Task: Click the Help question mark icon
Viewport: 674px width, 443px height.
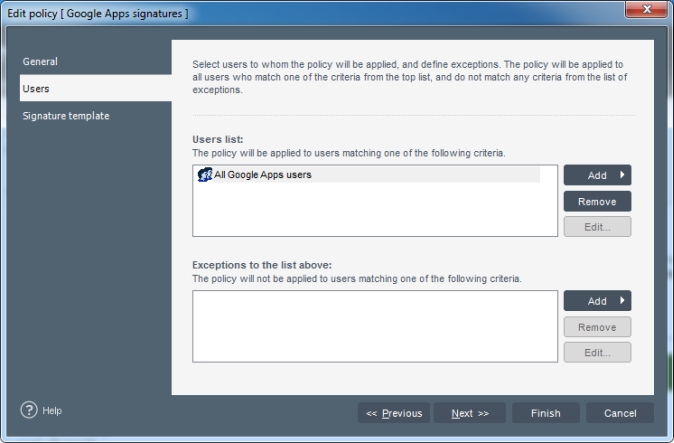Action: click(x=29, y=410)
